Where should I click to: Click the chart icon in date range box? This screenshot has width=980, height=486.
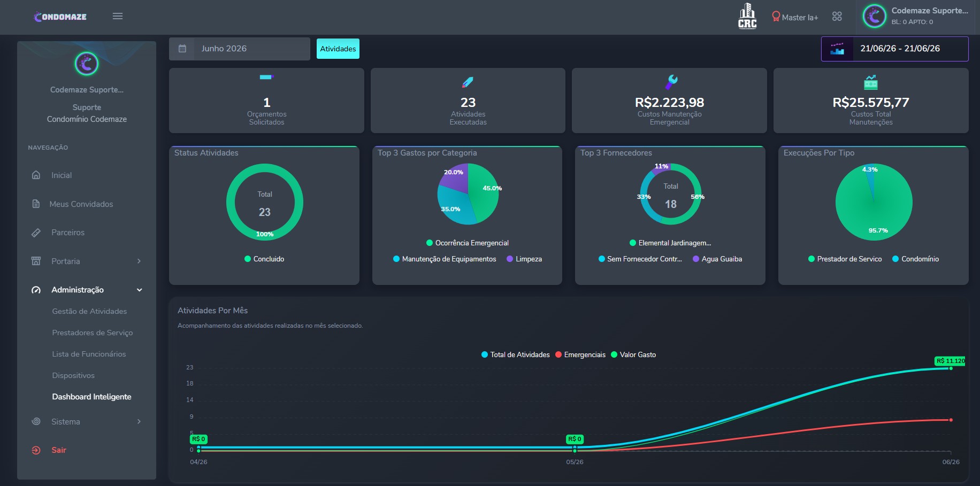pyautogui.click(x=837, y=49)
